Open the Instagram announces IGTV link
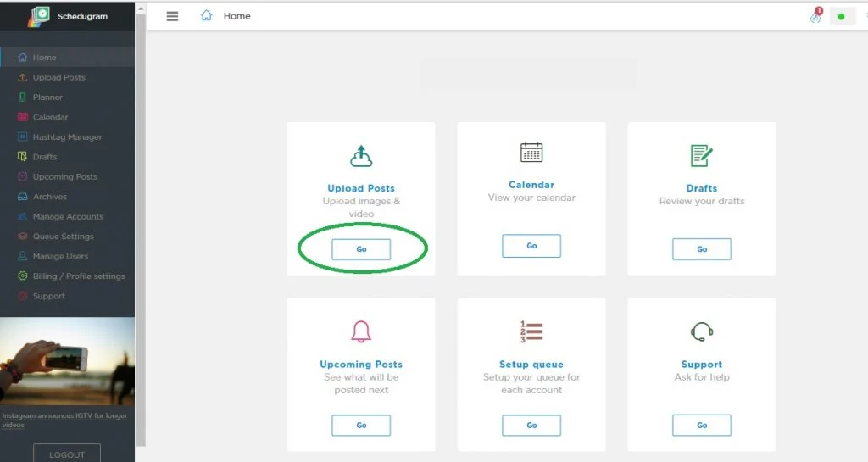 [64, 420]
